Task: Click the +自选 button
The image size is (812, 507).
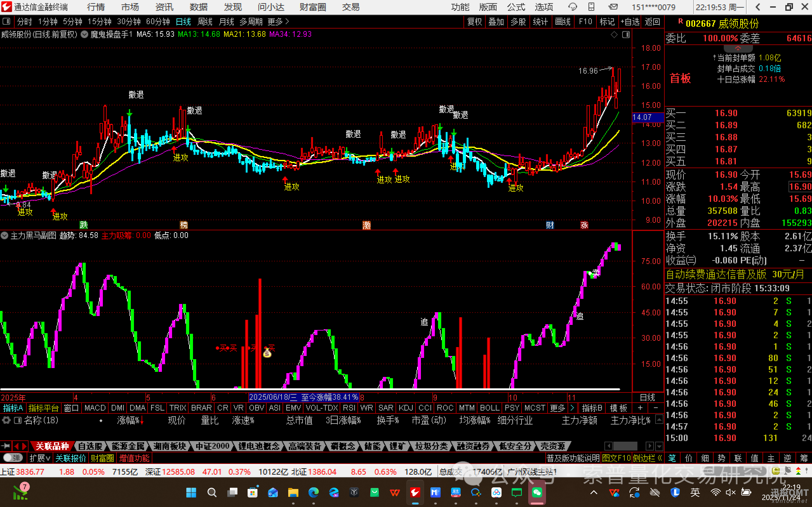Action: pyautogui.click(x=630, y=22)
